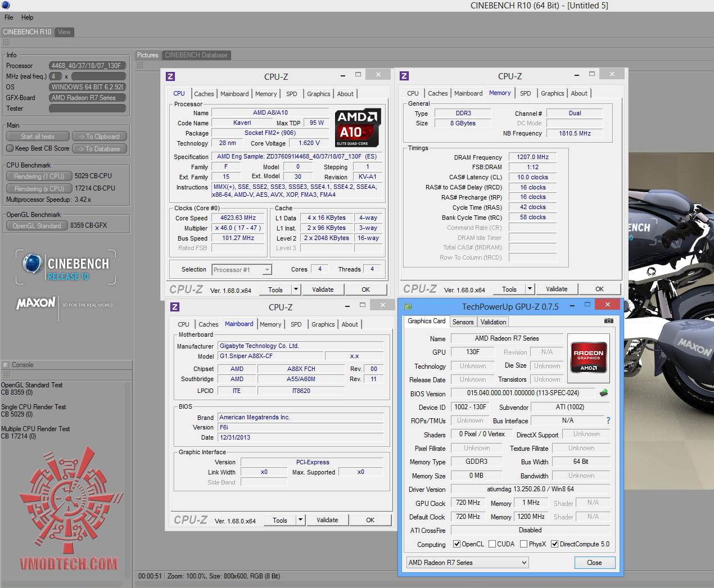Click the Close button in GPU-Z
This screenshot has width=714, height=588.
coord(594,563)
